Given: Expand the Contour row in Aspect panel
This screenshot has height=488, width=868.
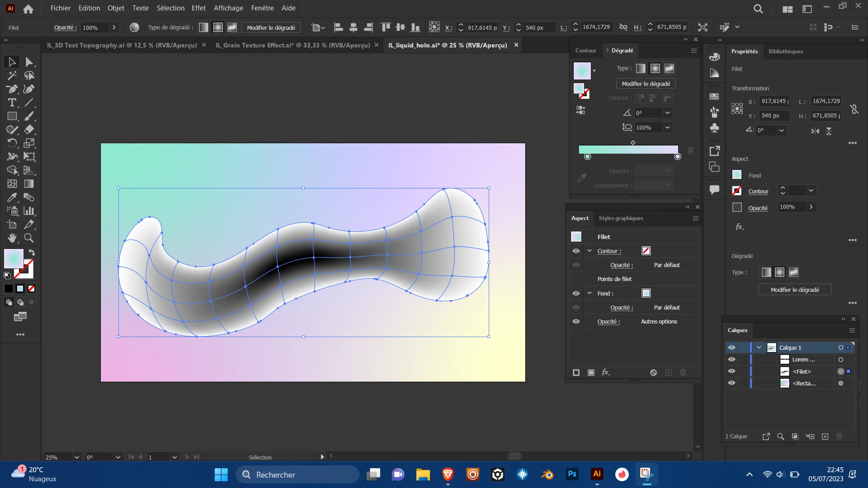Looking at the screenshot, I should [x=590, y=251].
